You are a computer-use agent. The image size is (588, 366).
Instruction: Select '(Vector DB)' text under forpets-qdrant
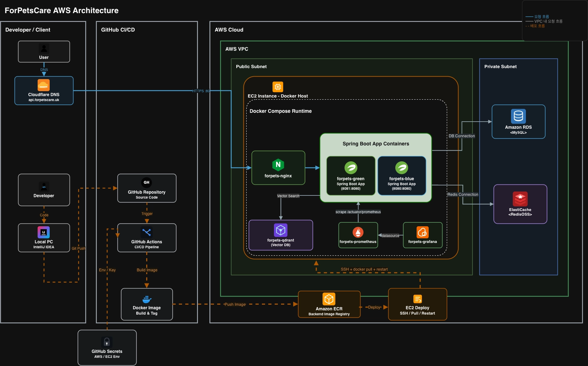point(281,245)
